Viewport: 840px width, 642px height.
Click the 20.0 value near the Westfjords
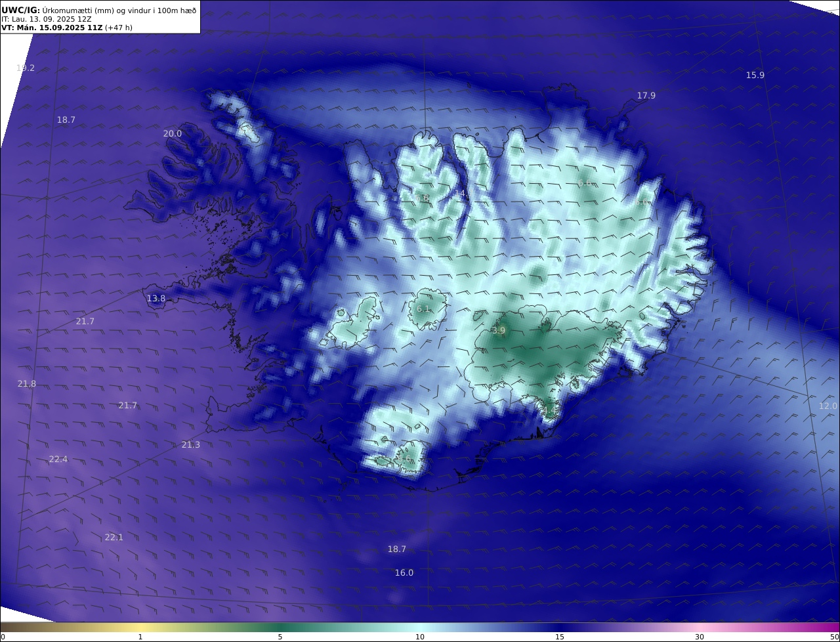point(173,133)
